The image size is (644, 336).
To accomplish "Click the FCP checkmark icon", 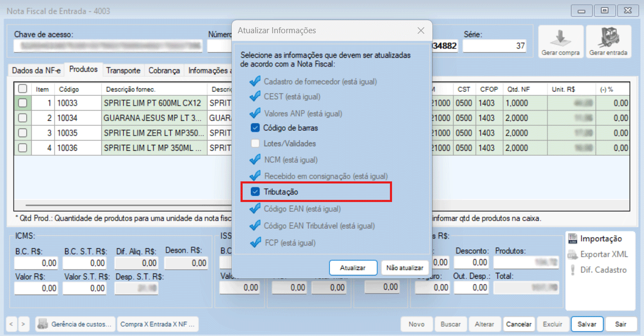I will coord(255,242).
